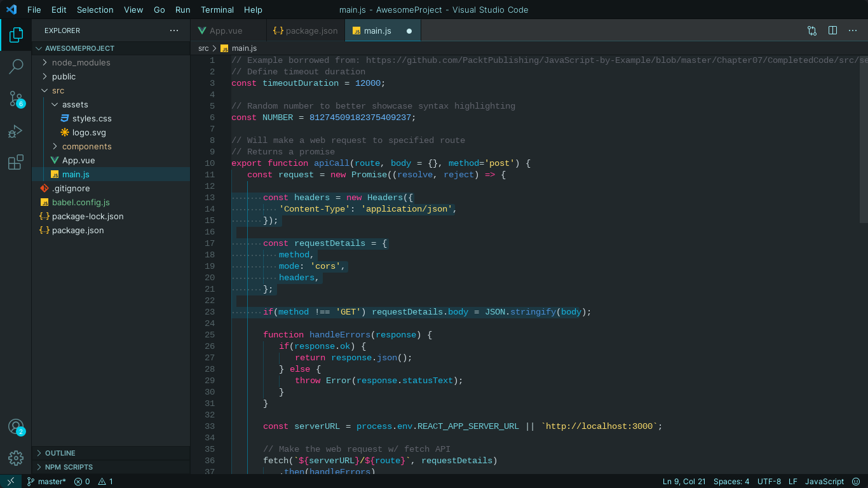This screenshot has height=488, width=868.
Task: Click the VS Code logo icon
Action: [11, 10]
